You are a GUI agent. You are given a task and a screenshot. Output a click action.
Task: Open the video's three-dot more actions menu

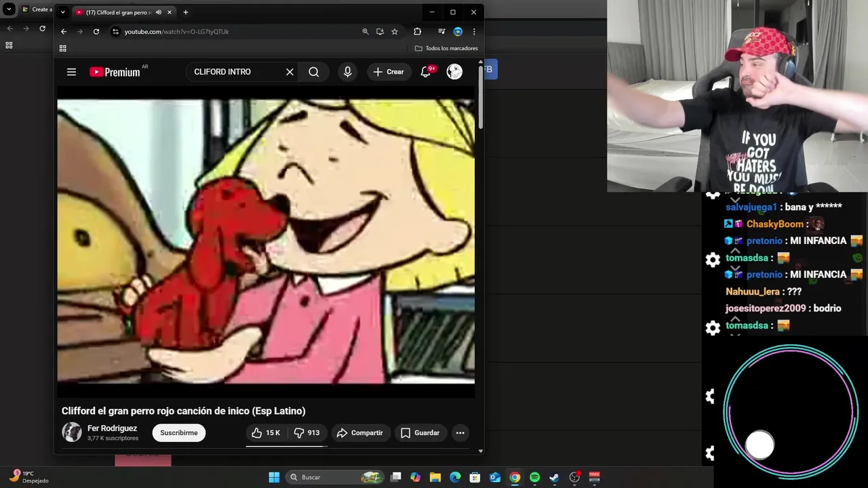coord(460,432)
